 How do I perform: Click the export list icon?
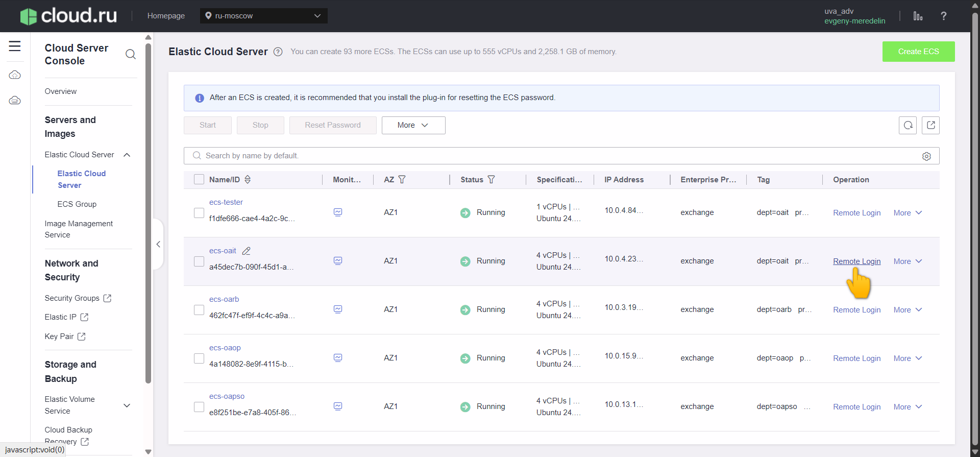[930, 125]
